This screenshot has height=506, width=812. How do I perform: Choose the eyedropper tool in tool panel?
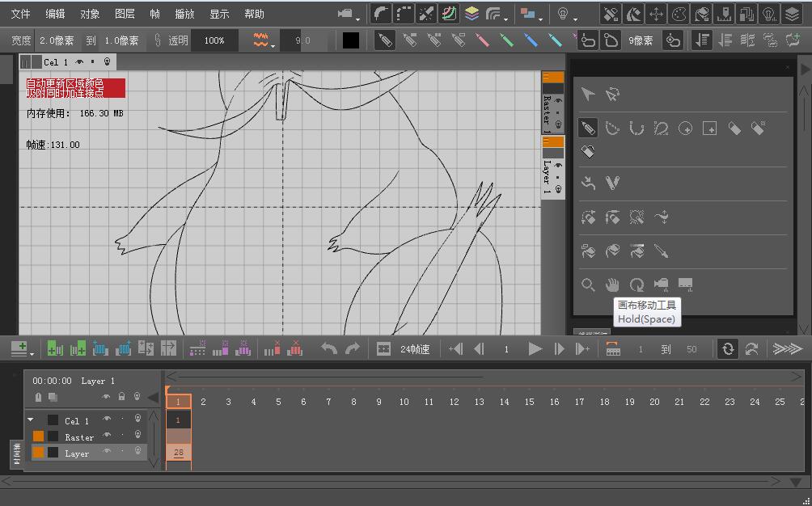point(661,251)
